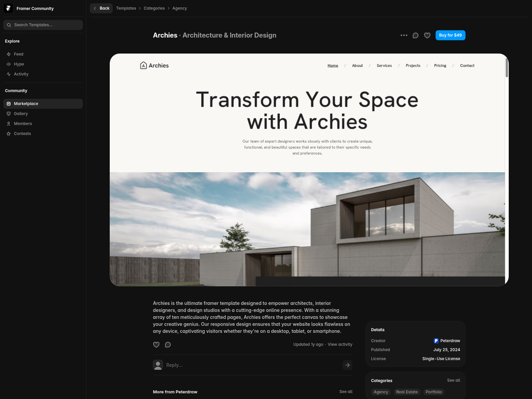Click the Feed lightning icon
This screenshot has width=532, height=399.
click(9, 54)
